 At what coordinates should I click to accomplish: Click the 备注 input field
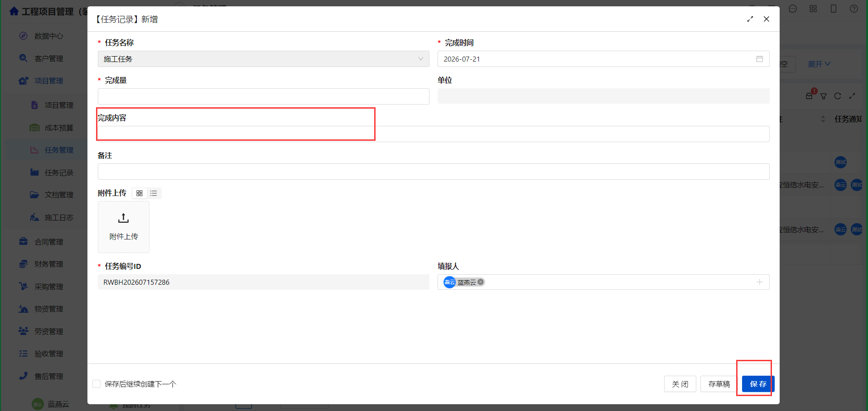pos(434,172)
